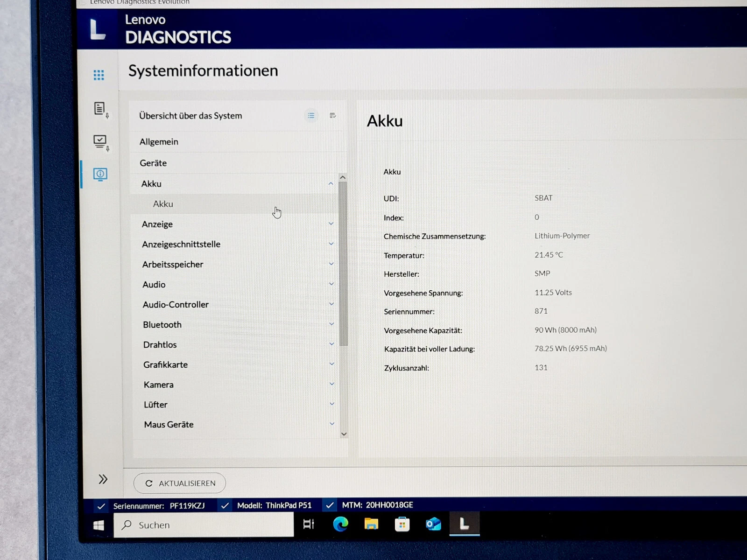Viewport: 747px width, 560px height.
Task: Open Microsoft Store from the taskbar
Action: click(x=402, y=525)
